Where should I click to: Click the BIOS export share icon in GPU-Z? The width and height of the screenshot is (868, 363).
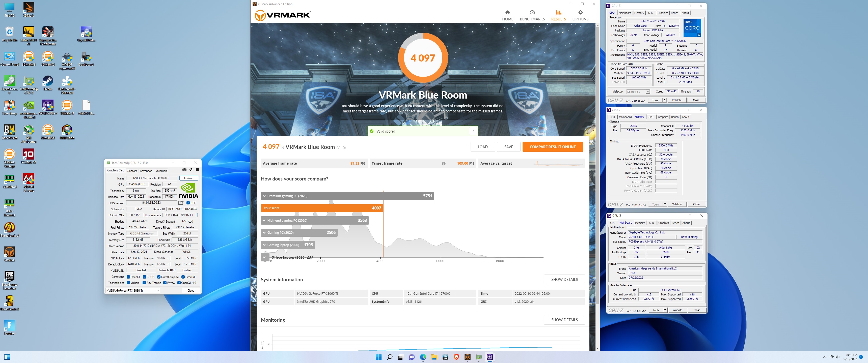181,203
